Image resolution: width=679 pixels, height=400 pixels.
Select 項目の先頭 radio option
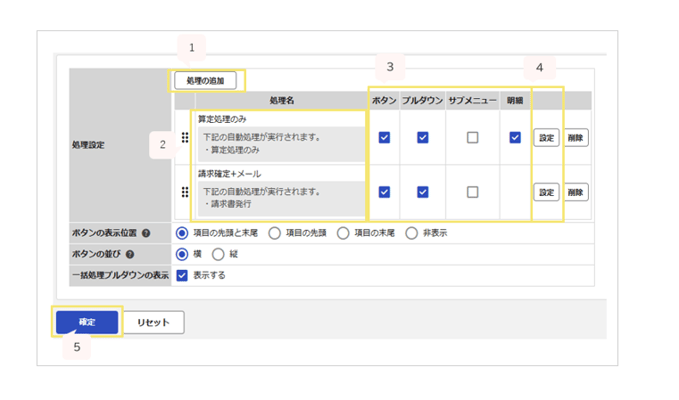[275, 233]
